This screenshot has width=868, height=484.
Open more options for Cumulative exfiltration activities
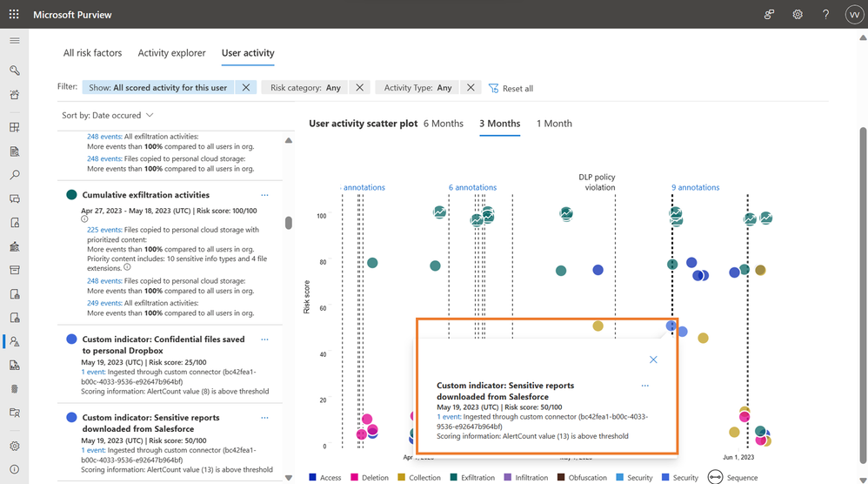coord(264,195)
